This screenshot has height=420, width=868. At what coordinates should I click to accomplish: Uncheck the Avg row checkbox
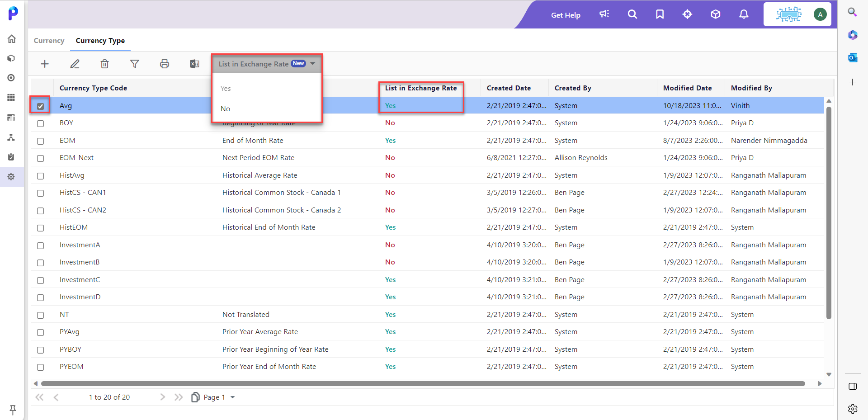41,106
